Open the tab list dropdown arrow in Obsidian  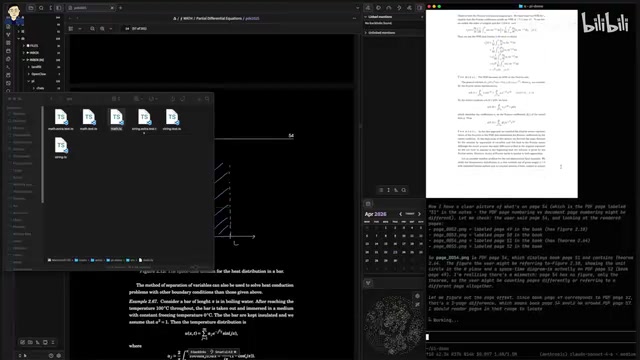pyautogui.click(x=358, y=8)
